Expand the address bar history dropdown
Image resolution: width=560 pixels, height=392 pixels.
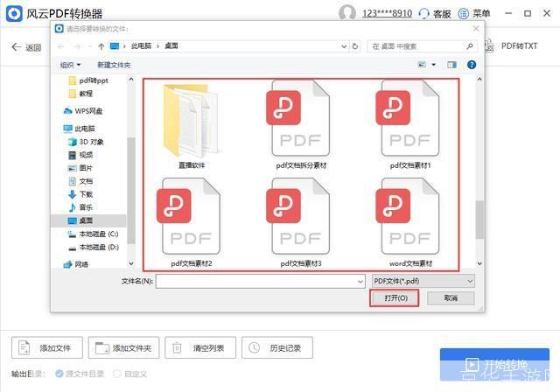click(x=344, y=46)
